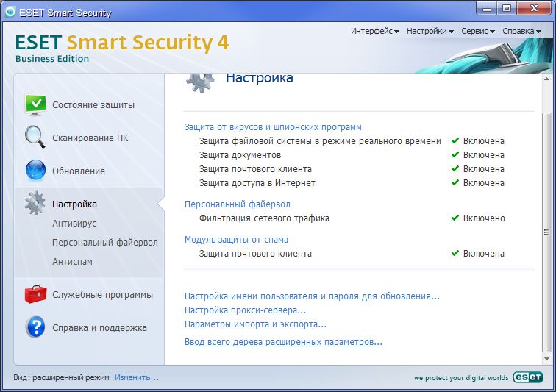Open Модуль защиты от спама link

tap(236, 240)
